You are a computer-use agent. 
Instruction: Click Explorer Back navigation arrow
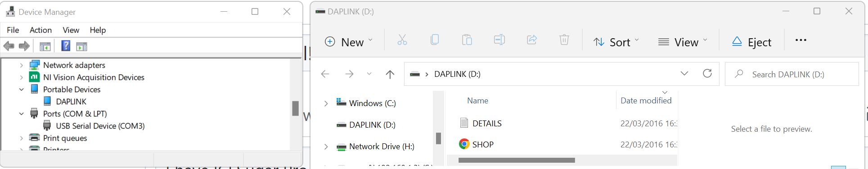(325, 74)
